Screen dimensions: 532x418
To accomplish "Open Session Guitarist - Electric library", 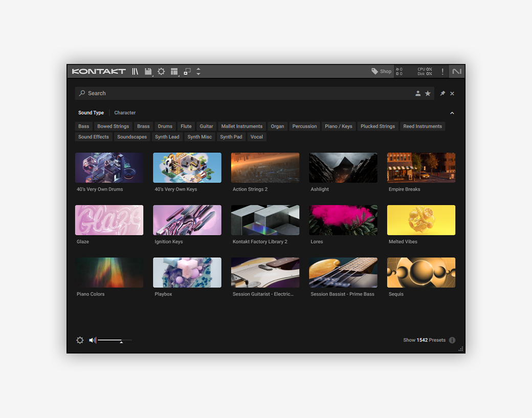I will tap(265, 273).
